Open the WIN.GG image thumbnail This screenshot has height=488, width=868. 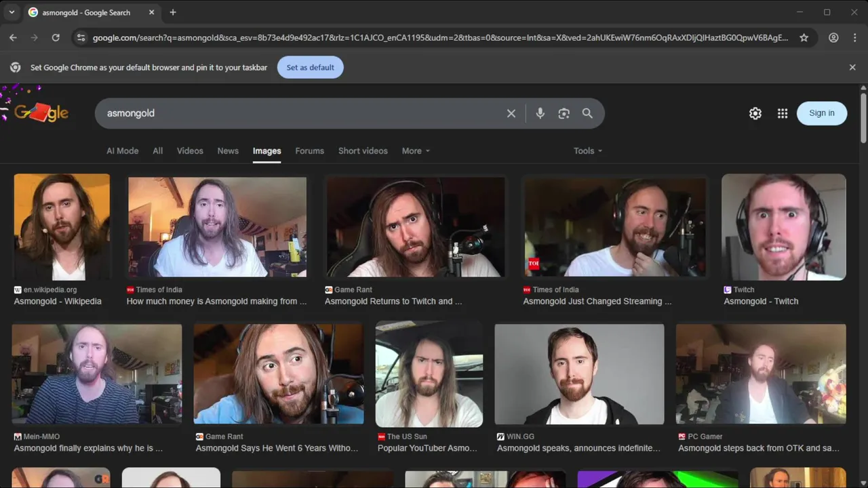click(x=579, y=374)
